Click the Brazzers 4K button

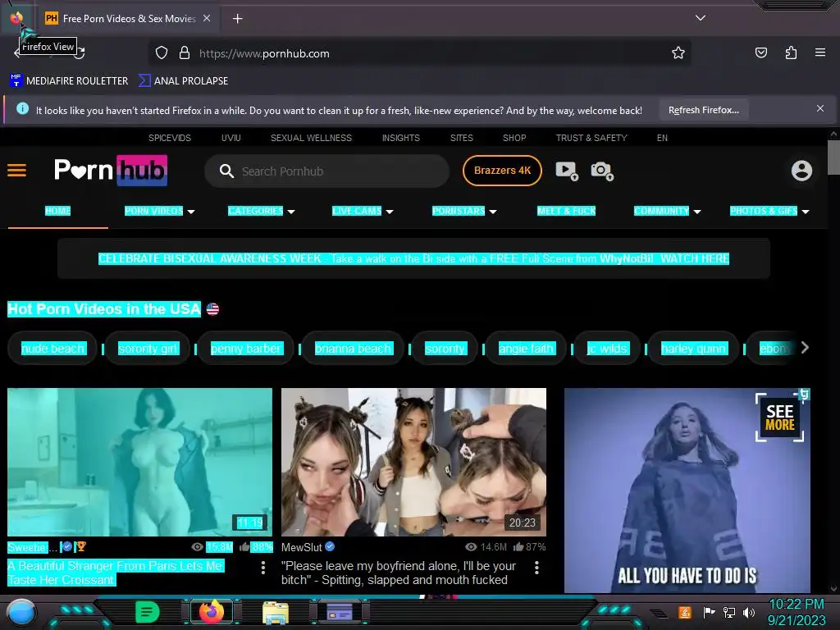click(502, 171)
